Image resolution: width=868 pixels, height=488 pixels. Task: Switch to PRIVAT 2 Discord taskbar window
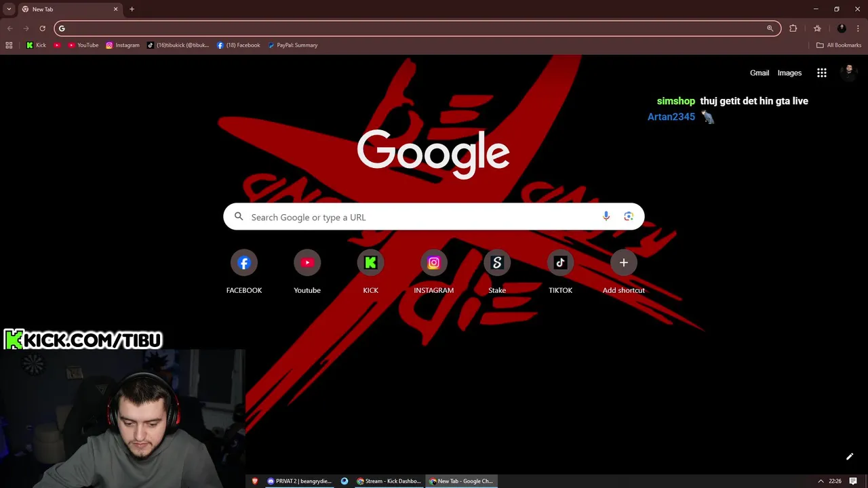(299, 481)
